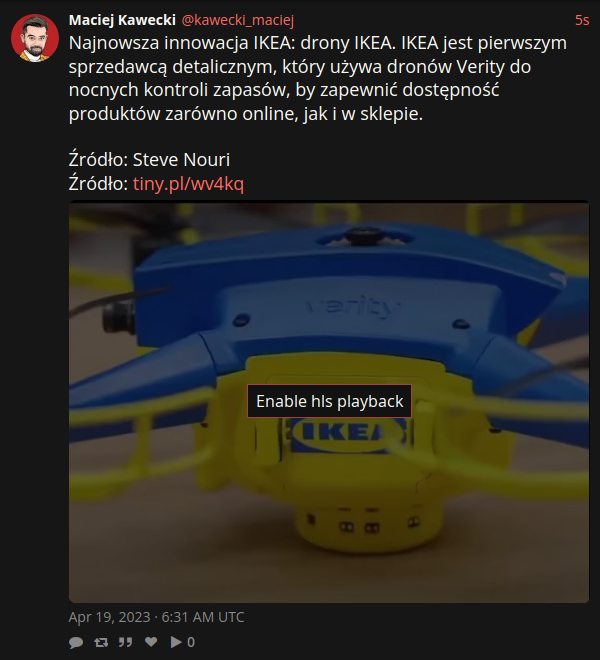The height and width of the screenshot is (660, 600).
Task: Enable hls playback for the video
Action: tap(329, 401)
